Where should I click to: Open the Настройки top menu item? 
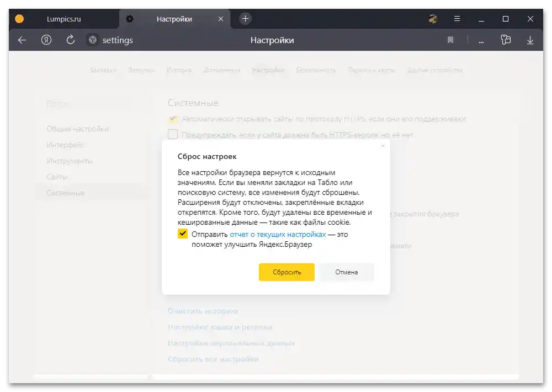(x=268, y=70)
